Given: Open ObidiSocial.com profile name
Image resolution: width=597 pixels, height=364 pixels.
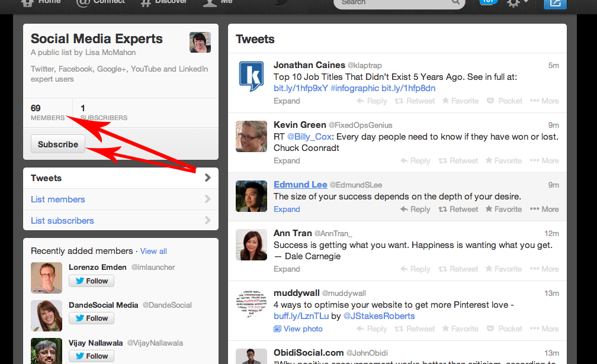Looking at the screenshot, I should click(309, 353).
